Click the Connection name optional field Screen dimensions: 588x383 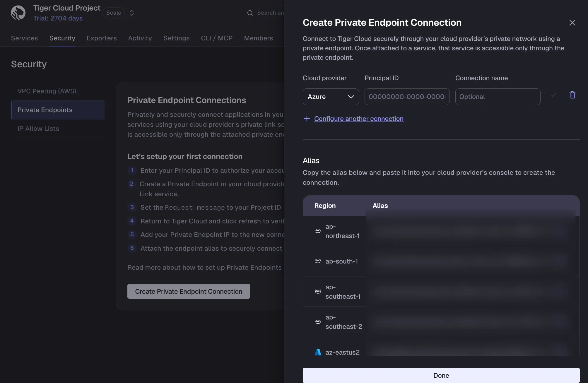coord(498,97)
